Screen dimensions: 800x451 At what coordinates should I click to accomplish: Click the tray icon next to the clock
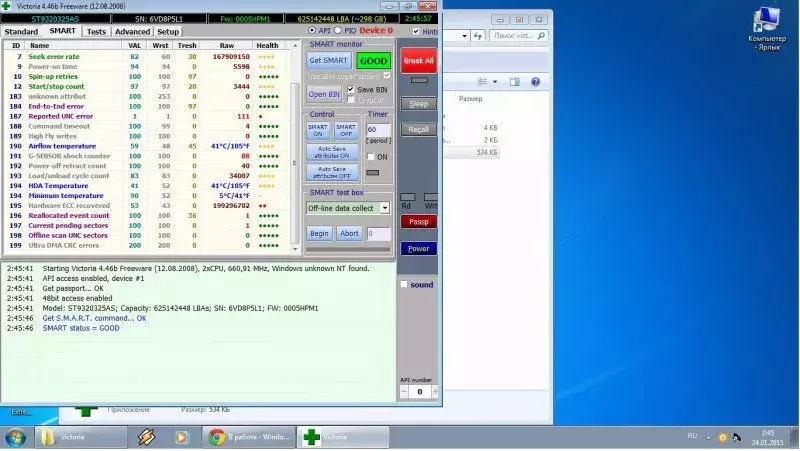click(737, 438)
